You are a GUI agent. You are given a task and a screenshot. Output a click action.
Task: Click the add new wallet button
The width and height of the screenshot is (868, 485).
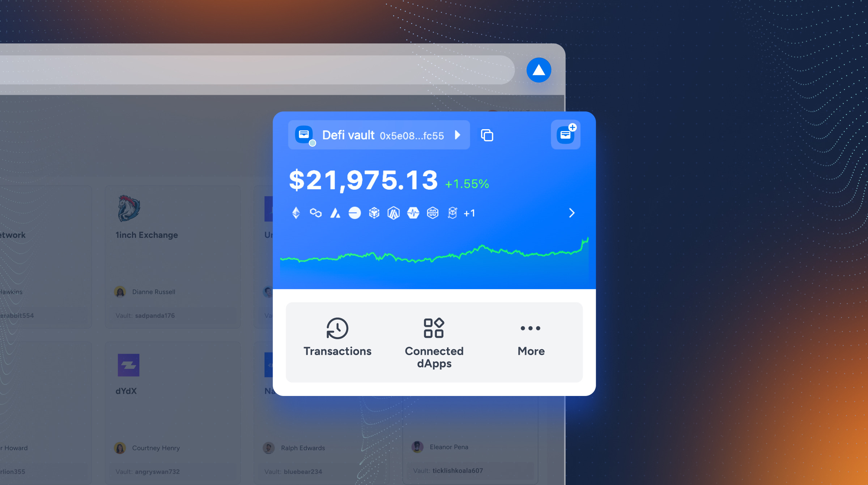tap(566, 134)
